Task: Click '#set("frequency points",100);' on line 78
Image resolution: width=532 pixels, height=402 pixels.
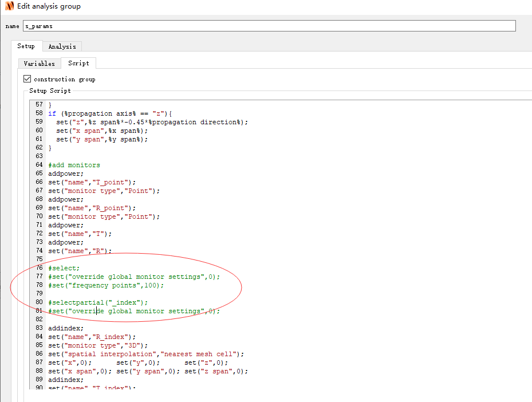Action: coord(106,285)
